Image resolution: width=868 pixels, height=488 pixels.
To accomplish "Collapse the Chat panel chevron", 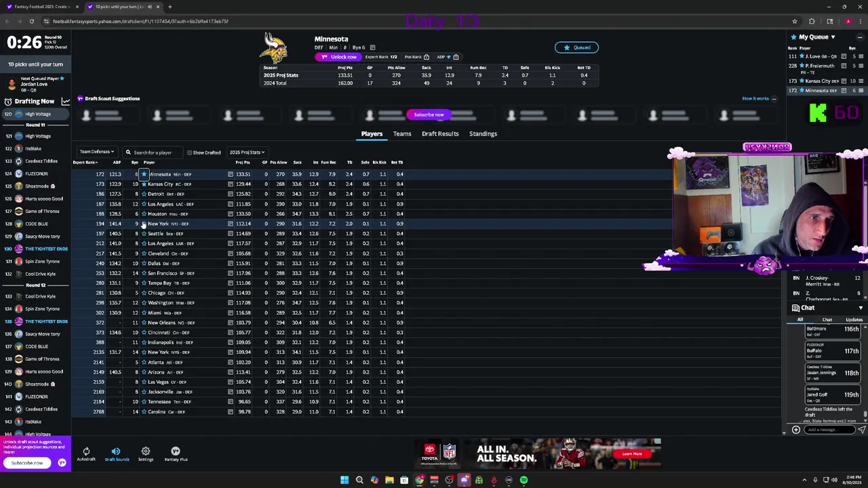I will 861,308.
